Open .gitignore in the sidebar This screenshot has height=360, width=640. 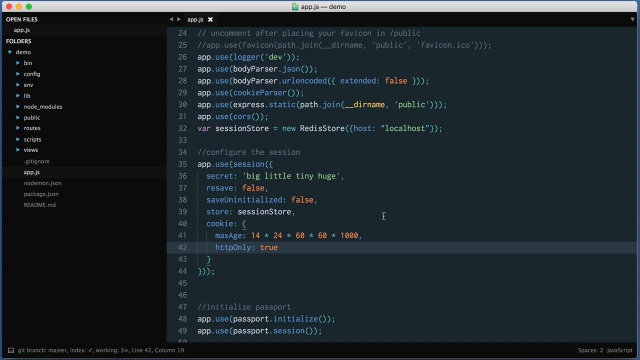tap(37, 161)
